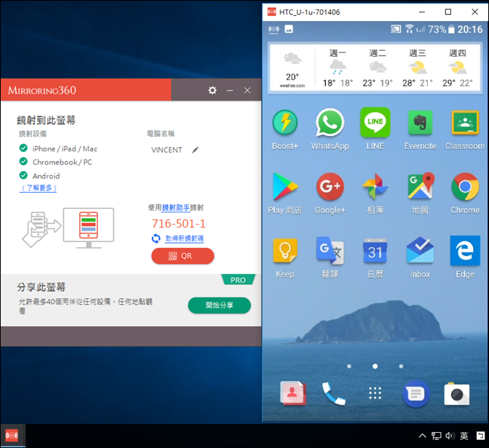Viewport: 489px width, 448px height.
Task: Open Boost+ app on mirrored phone
Action: tap(285, 122)
